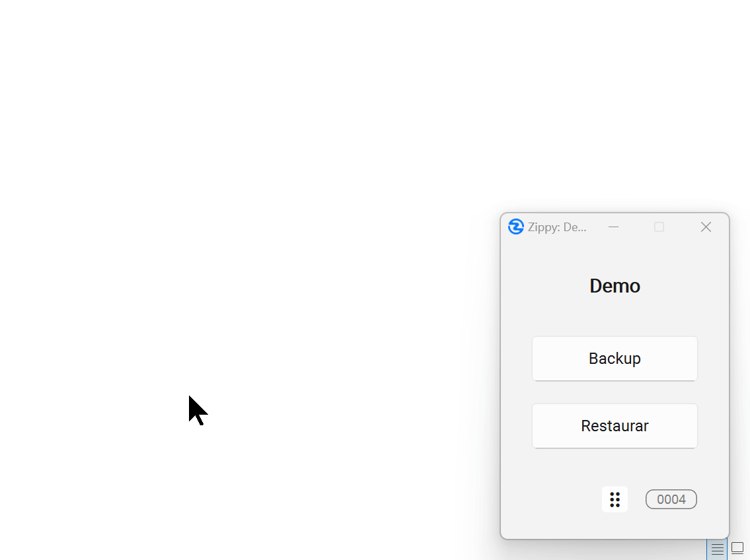
Task: Click the word Restaurar inside its button
Action: (x=615, y=426)
